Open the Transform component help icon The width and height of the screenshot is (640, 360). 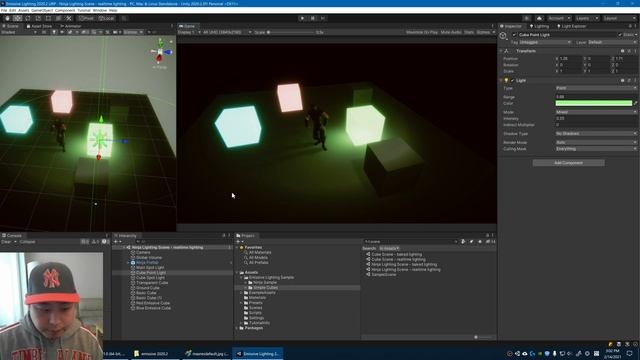(622, 51)
